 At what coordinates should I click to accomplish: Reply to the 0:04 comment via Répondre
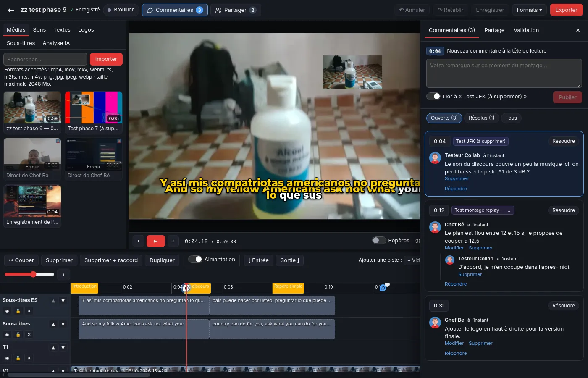456,189
